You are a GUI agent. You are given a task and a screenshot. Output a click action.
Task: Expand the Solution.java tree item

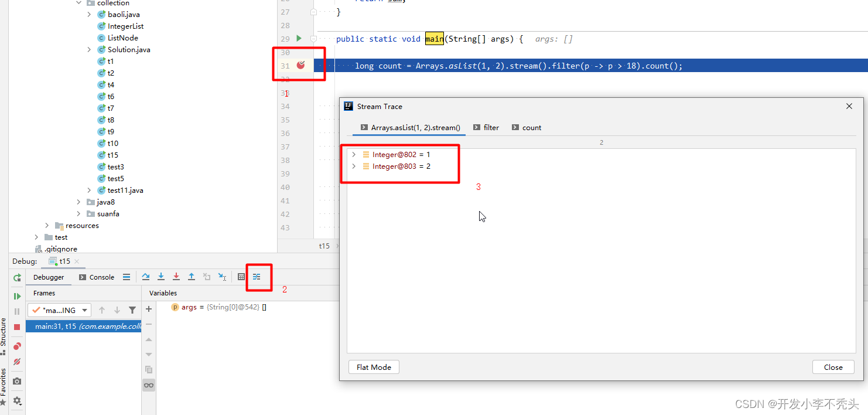point(88,49)
